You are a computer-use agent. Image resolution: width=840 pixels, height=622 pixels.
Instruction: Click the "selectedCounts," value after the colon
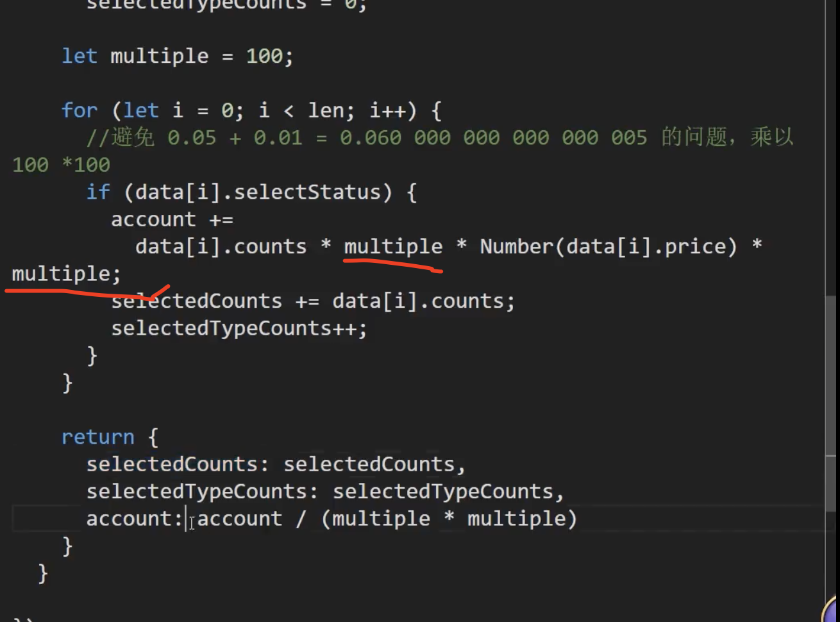point(374,464)
